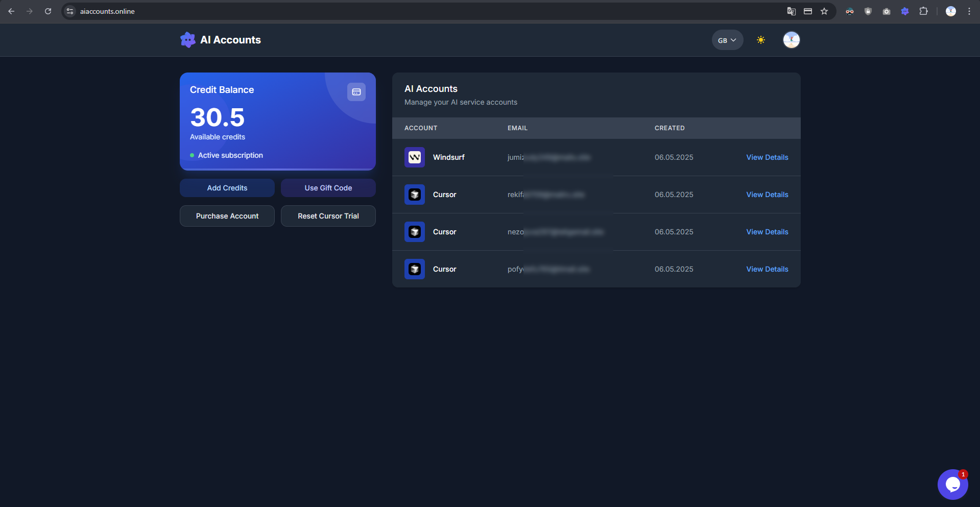Go back in browser
Image resolution: width=980 pixels, height=507 pixels.
pyautogui.click(x=11, y=11)
